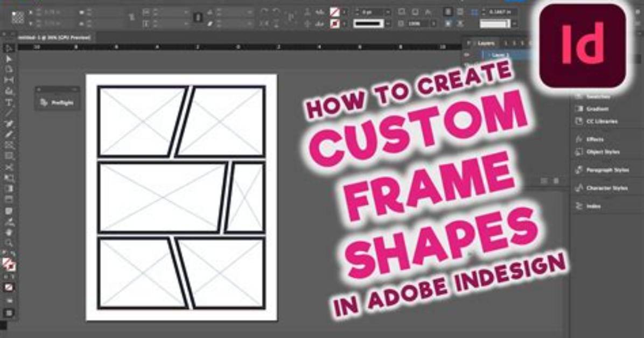The image size is (644, 338).
Task: Choose the Rectangle shape tool
Action: [9, 156]
